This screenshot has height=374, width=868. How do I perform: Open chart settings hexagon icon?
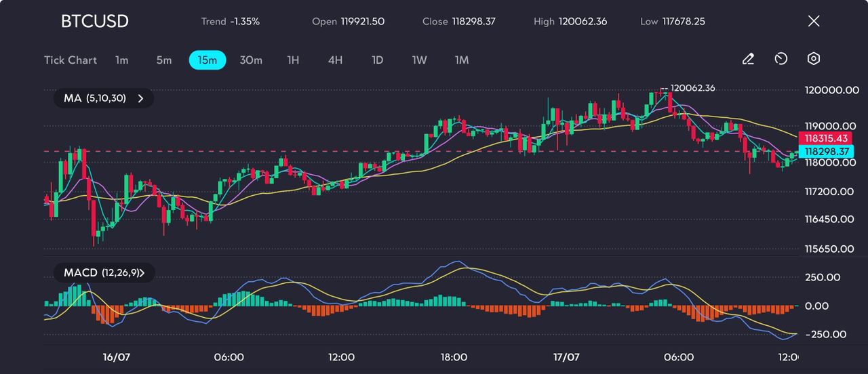pyautogui.click(x=814, y=60)
